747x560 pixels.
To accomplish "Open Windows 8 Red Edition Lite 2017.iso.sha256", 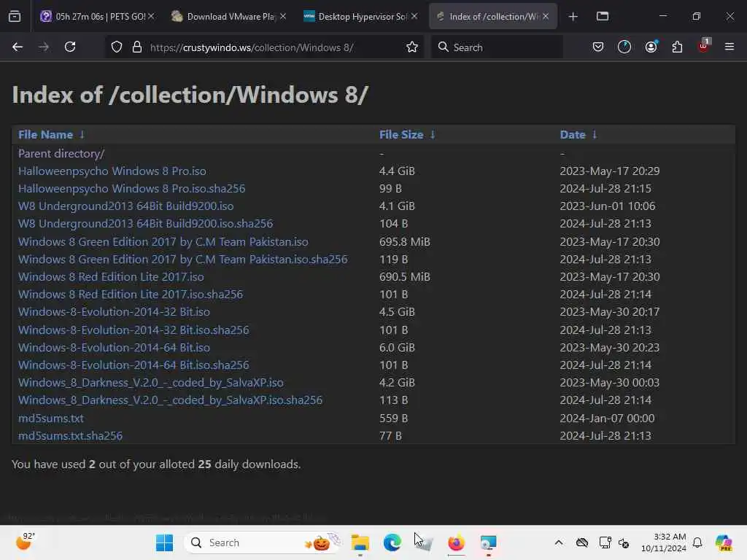I will [131, 295].
